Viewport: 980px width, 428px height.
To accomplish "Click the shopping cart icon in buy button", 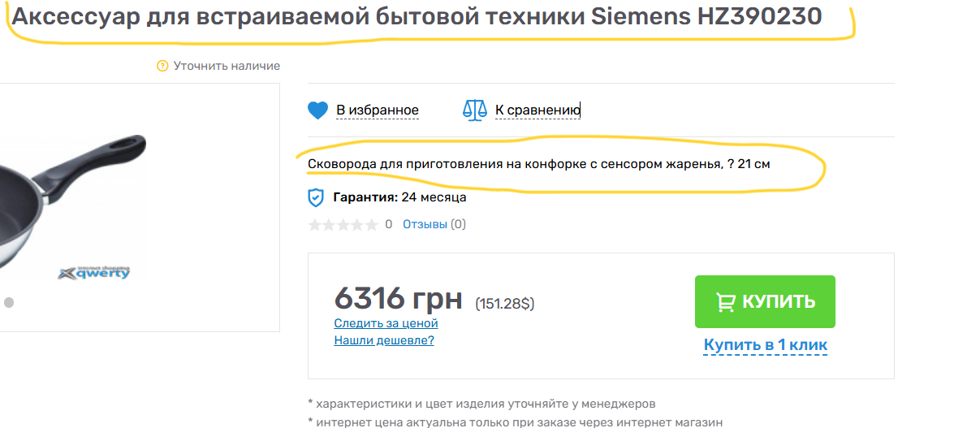I will click(x=725, y=302).
